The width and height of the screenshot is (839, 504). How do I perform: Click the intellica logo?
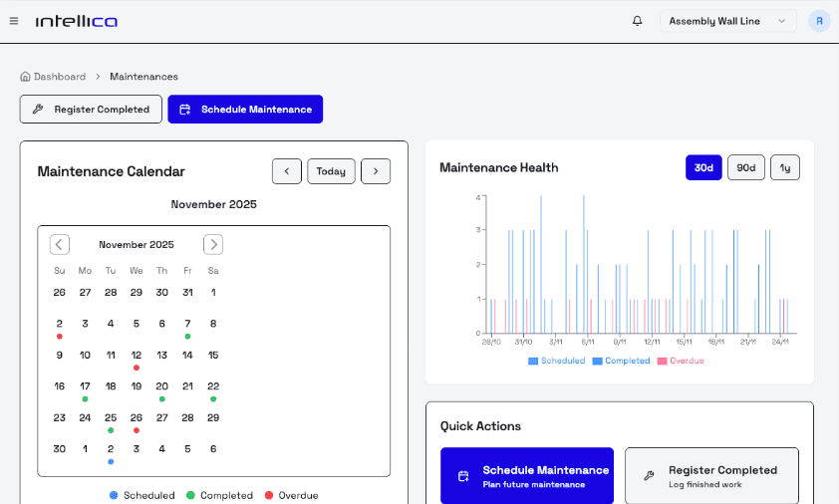click(x=76, y=21)
